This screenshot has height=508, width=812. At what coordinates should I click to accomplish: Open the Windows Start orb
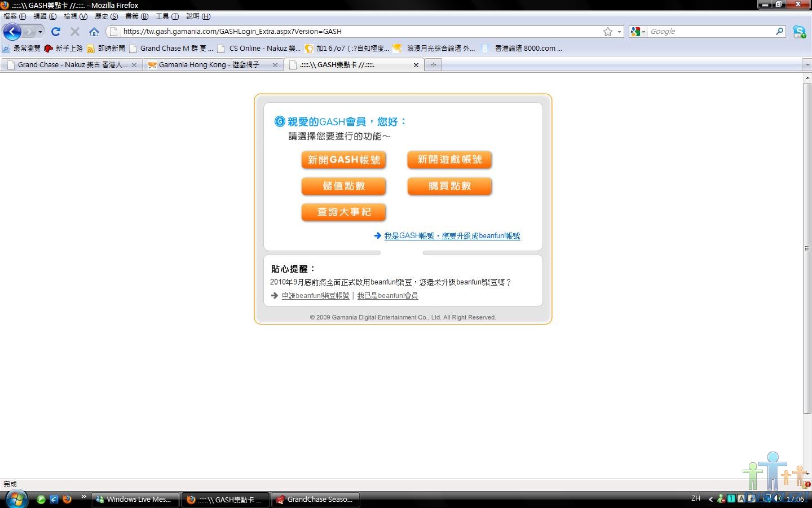click(x=16, y=499)
